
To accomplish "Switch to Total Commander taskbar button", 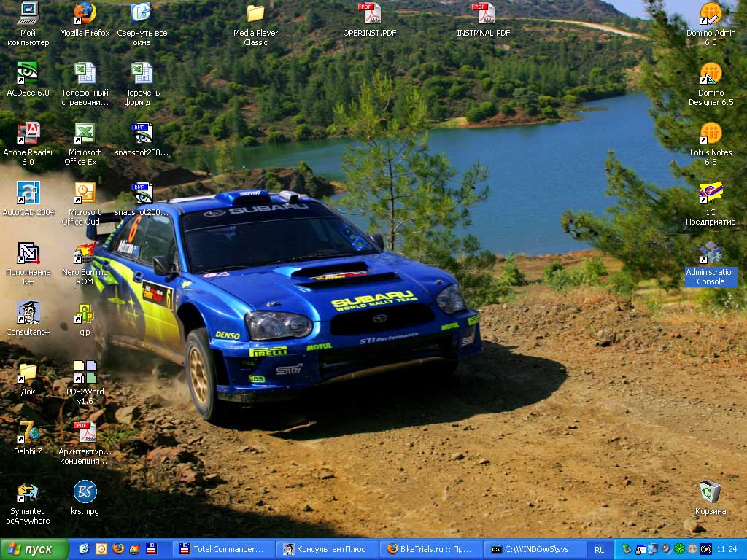I will tap(223, 549).
